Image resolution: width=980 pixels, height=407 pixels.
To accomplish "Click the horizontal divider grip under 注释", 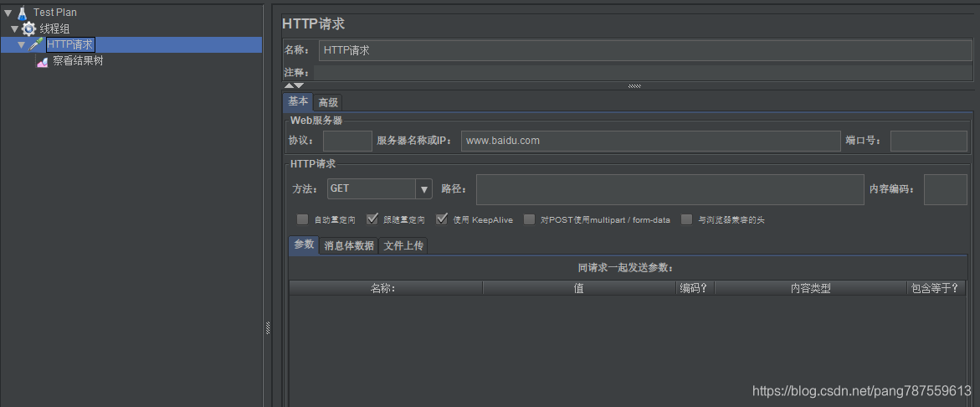I will (x=634, y=86).
